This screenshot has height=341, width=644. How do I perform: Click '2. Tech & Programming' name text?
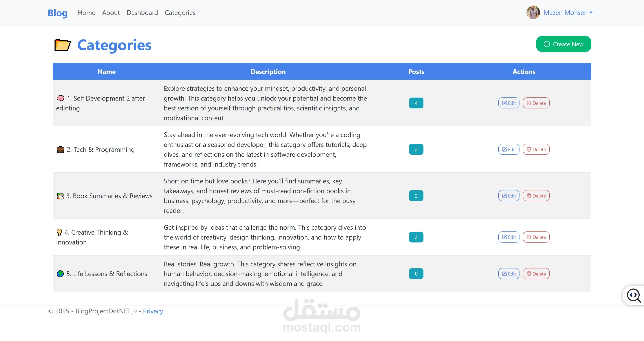click(x=101, y=150)
